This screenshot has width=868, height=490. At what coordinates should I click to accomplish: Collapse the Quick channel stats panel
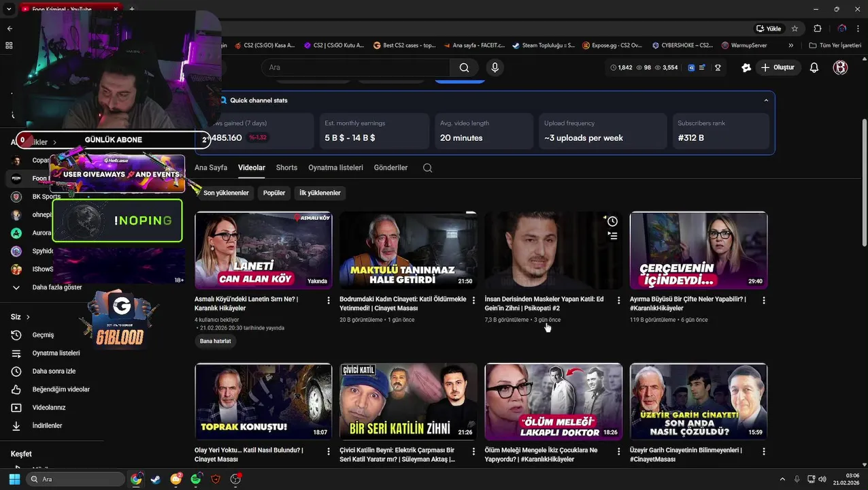click(x=766, y=100)
